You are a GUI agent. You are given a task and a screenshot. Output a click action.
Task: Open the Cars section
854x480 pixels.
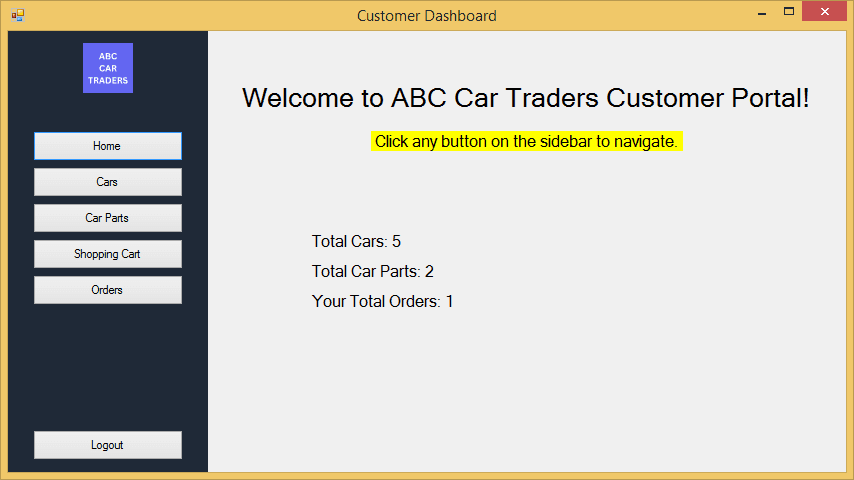point(108,182)
